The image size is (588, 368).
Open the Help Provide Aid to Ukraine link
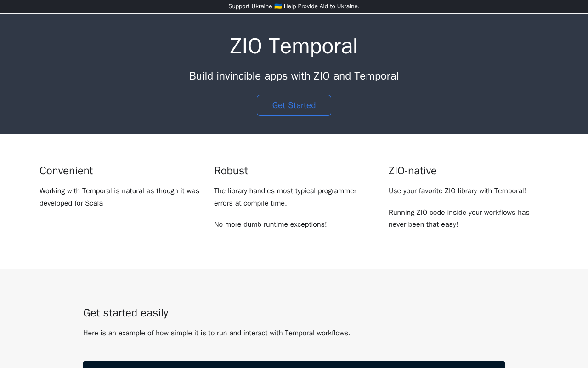tap(321, 6)
